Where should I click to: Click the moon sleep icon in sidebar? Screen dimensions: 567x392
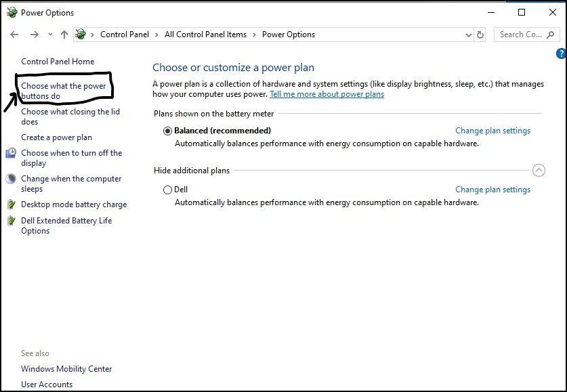[12, 179]
